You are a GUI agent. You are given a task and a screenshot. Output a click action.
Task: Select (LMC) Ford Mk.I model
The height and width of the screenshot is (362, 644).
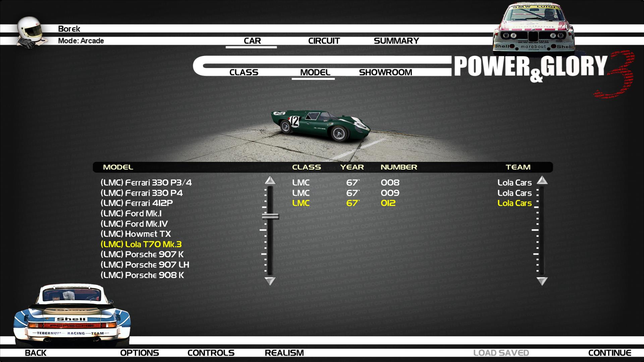tap(131, 214)
